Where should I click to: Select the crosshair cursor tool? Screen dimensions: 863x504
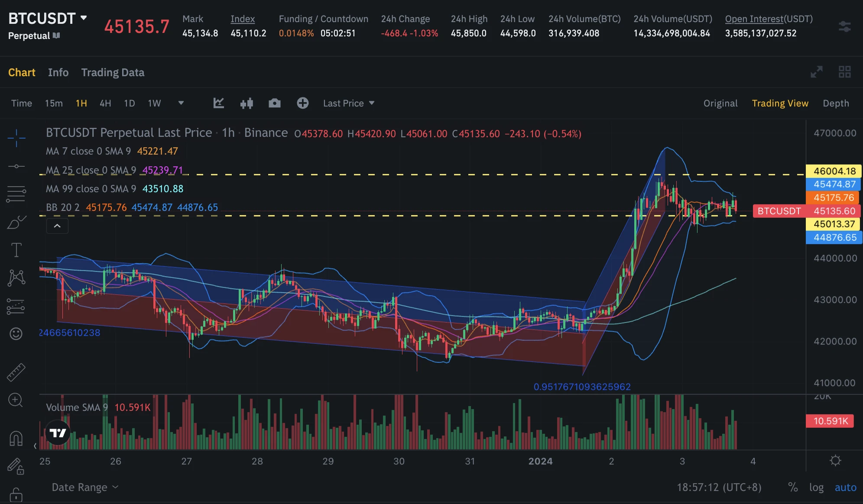[16, 138]
